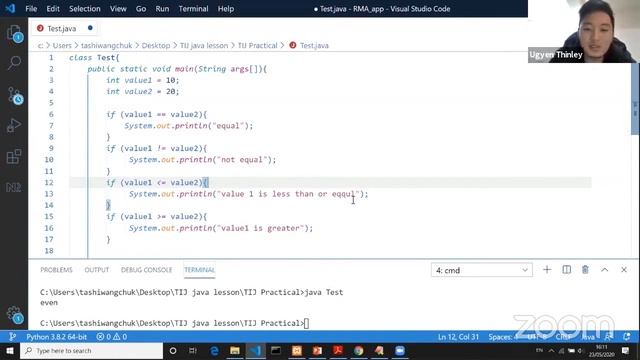Image resolution: width=640 pixels, height=360 pixels.
Task: Kill the terminal with the trash icon
Action: (585, 270)
